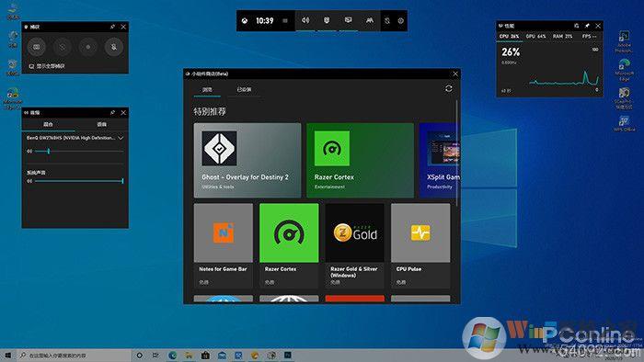The image size is (644, 362).
Task: Click the show all captures link
Action: click(47, 66)
